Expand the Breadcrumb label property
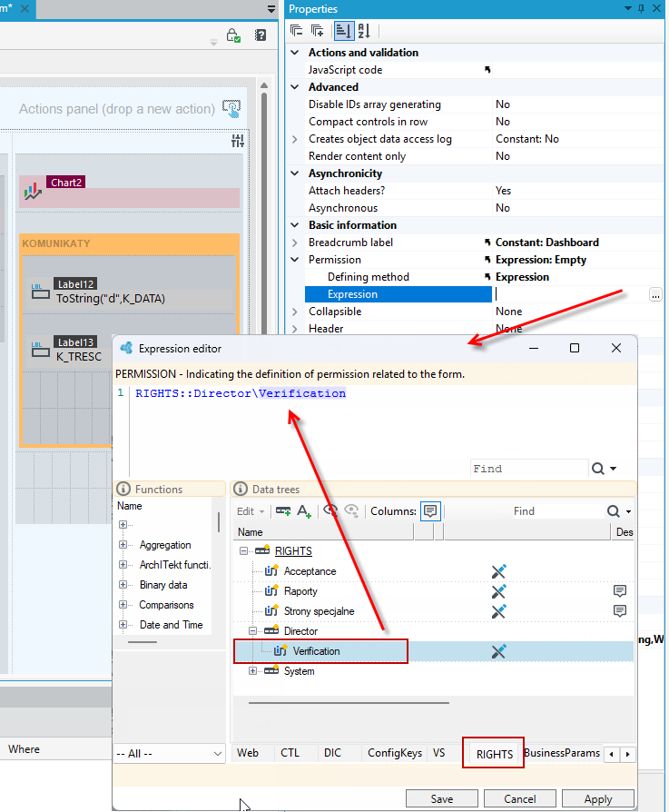 coord(295,243)
